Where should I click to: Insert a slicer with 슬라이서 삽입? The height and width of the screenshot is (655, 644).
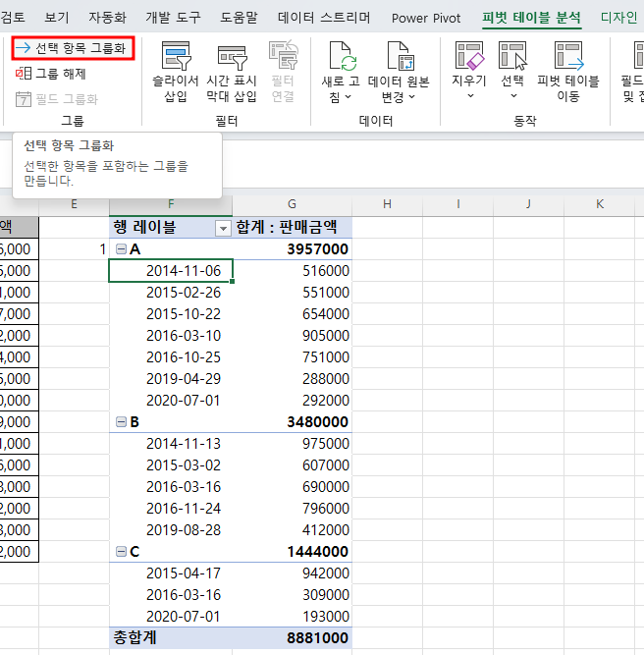click(x=176, y=72)
